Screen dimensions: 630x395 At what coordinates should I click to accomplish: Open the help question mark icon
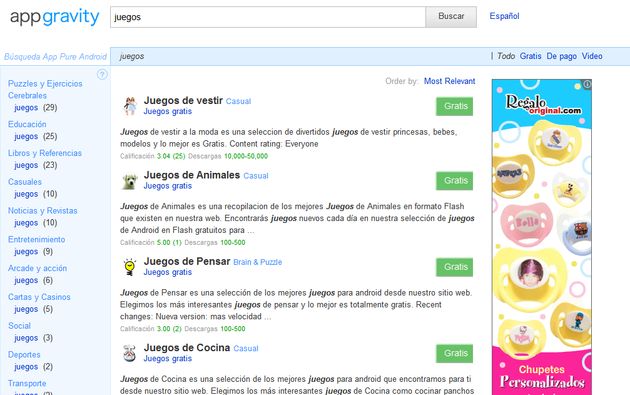tap(102, 74)
